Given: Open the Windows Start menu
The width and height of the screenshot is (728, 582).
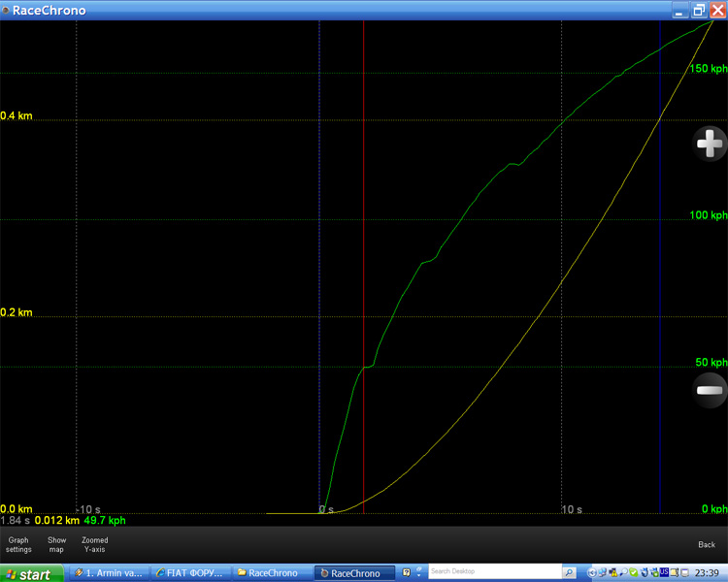Looking at the screenshot, I should 27,573.
